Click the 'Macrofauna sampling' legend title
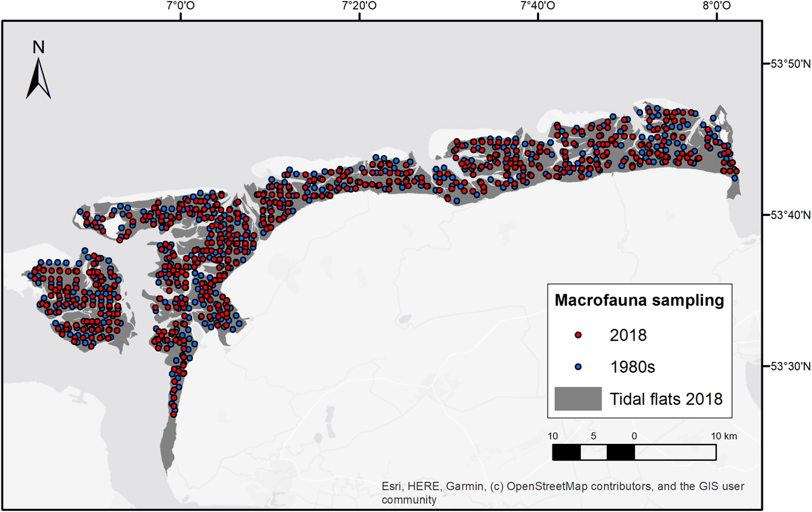 [639, 301]
